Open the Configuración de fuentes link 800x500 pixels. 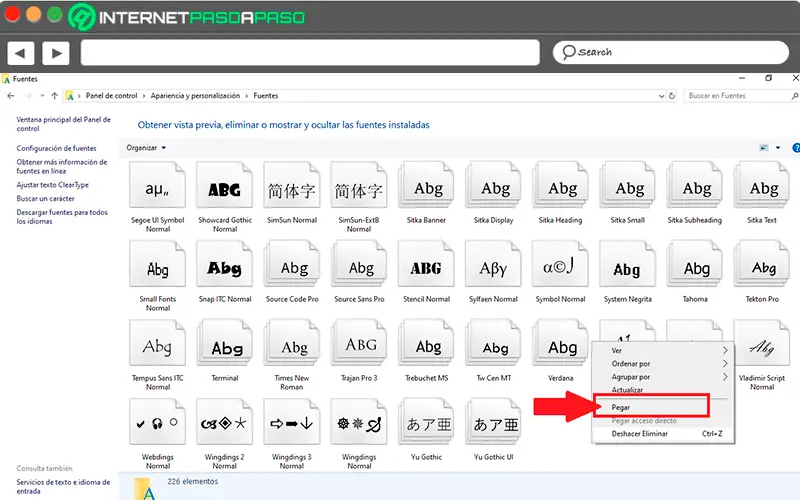pyautogui.click(x=56, y=148)
